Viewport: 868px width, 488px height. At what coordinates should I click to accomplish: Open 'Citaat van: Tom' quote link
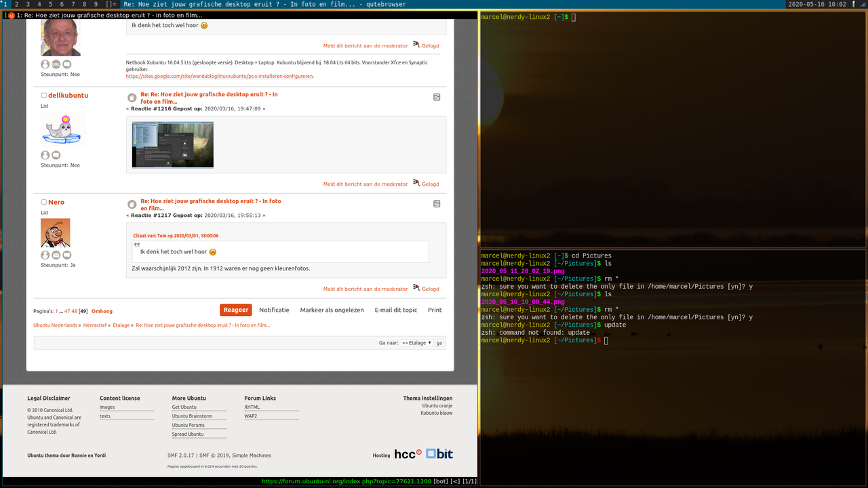176,236
